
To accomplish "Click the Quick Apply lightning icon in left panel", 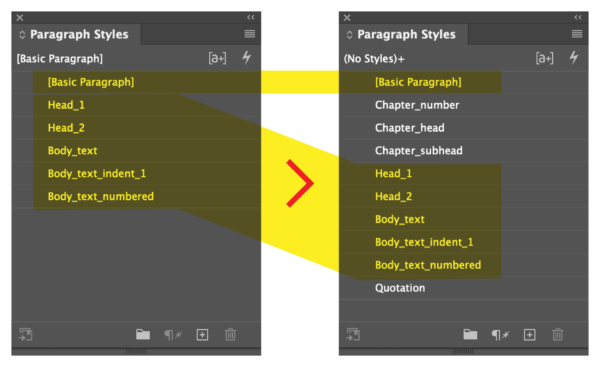I will 247,58.
